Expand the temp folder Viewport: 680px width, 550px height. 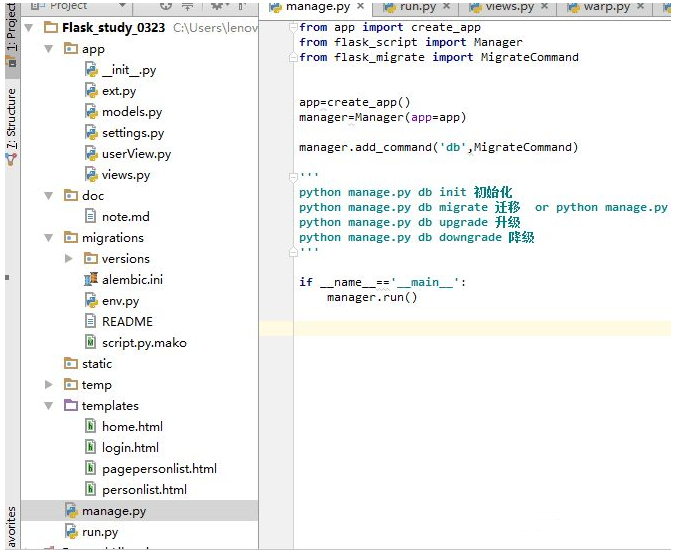coord(49,385)
